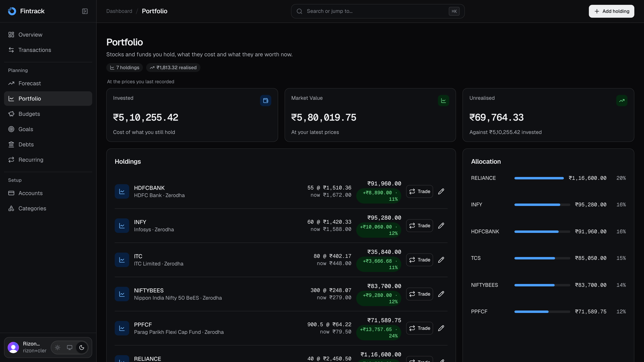Screen dimensions: 644x362
Task: Open the Overview page
Action: click(x=48, y=35)
